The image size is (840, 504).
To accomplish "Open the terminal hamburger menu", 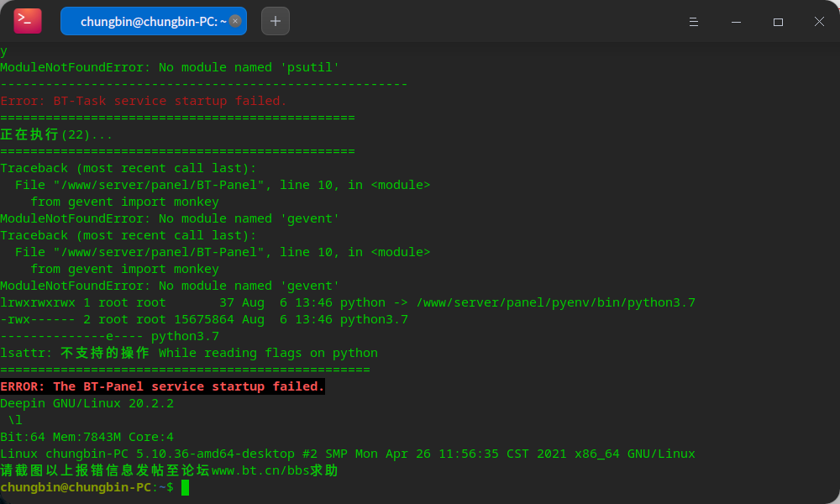I will click(694, 22).
